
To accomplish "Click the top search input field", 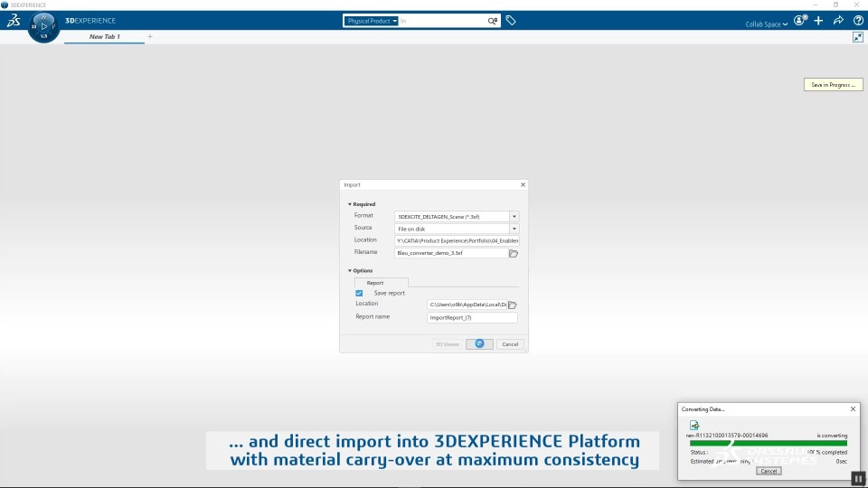I will tap(442, 21).
